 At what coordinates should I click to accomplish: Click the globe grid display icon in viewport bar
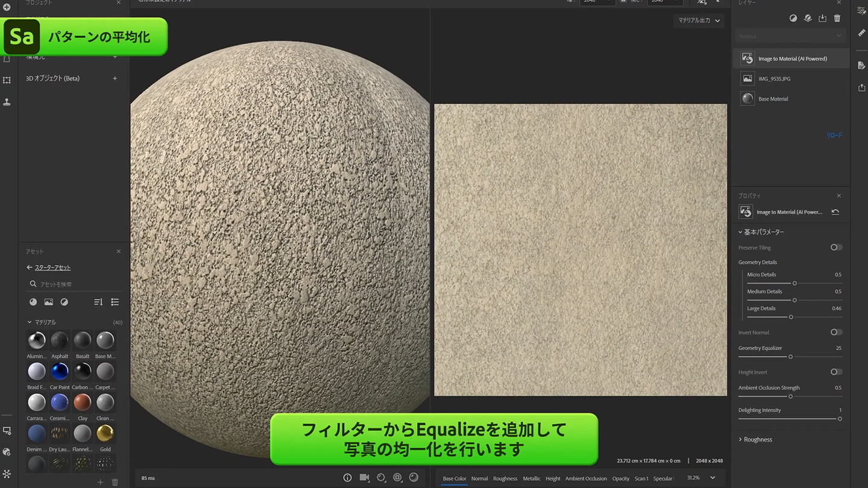[x=397, y=477]
